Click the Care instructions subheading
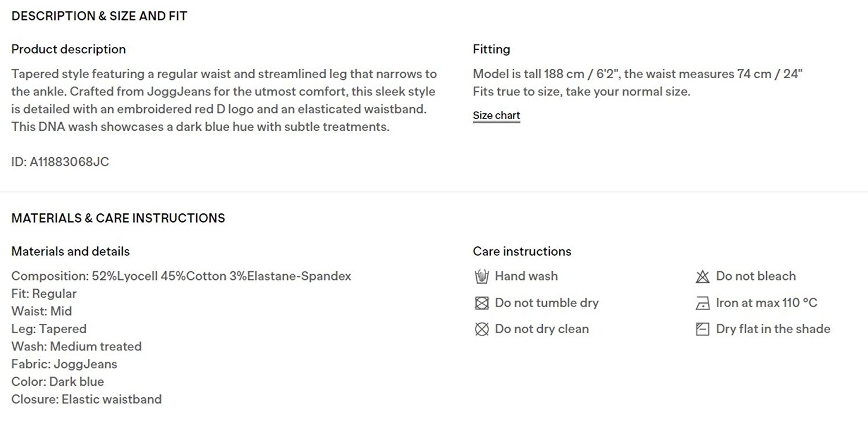 point(522,251)
